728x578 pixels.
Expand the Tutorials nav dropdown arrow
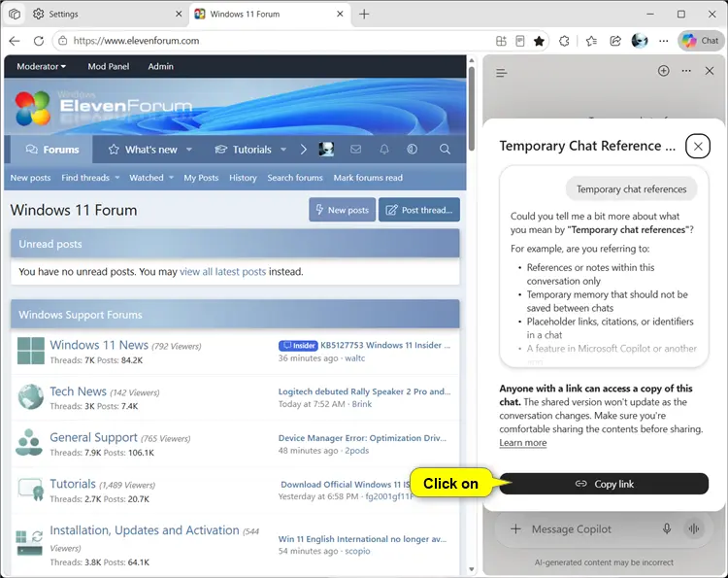point(283,150)
